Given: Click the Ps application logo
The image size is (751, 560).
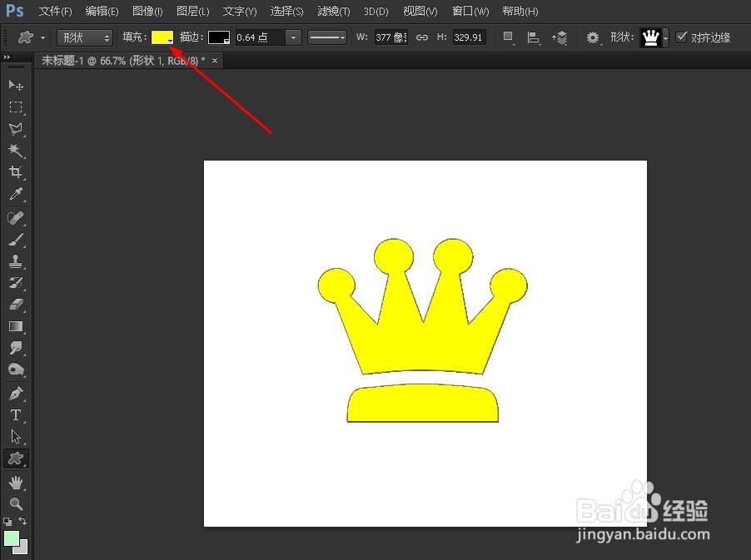Looking at the screenshot, I should click(15, 11).
